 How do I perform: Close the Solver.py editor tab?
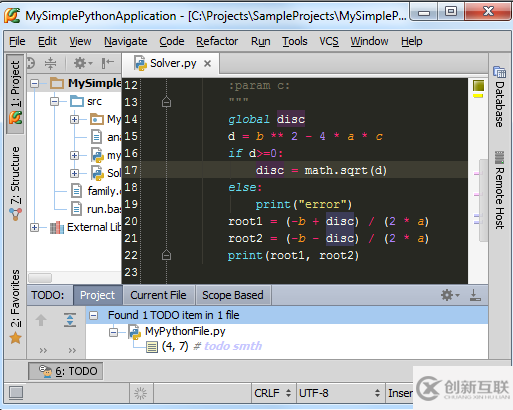207,63
